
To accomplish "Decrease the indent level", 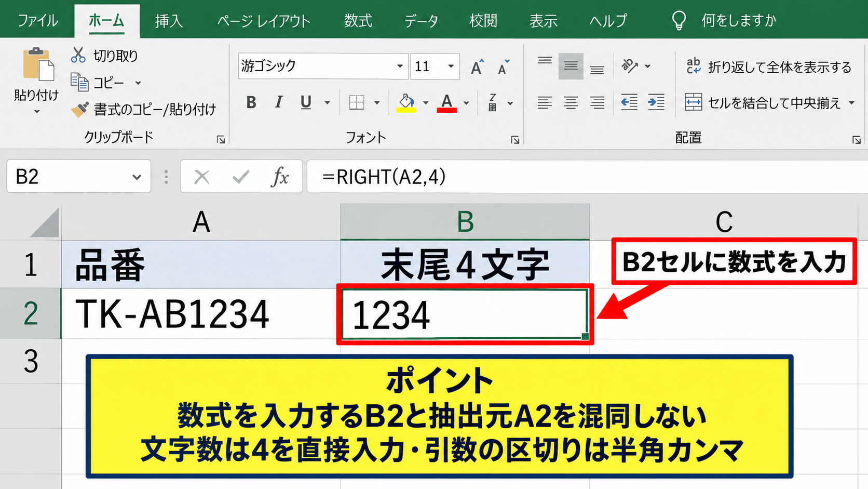I will point(629,102).
